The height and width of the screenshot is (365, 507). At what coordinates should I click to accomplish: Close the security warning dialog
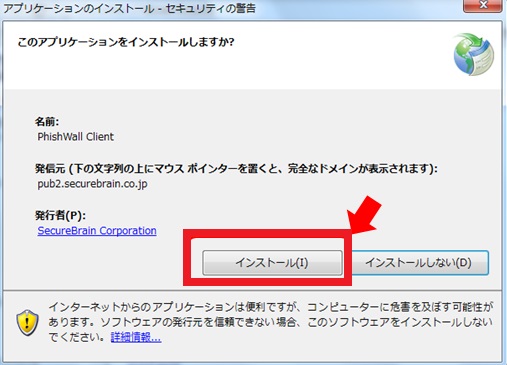point(483,6)
